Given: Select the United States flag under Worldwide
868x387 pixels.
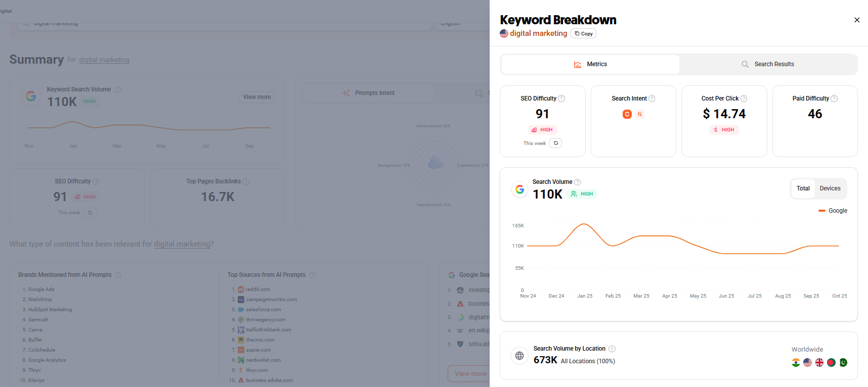Looking at the screenshot, I should click(x=807, y=362).
